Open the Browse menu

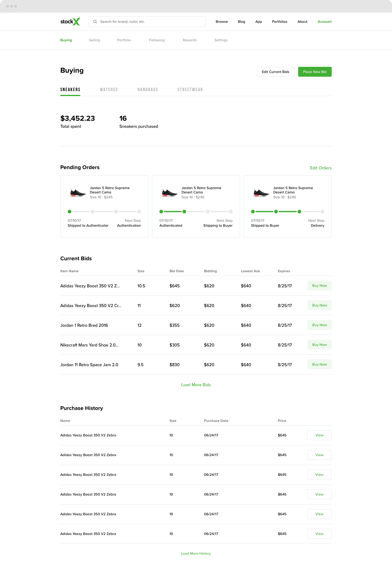(x=222, y=22)
